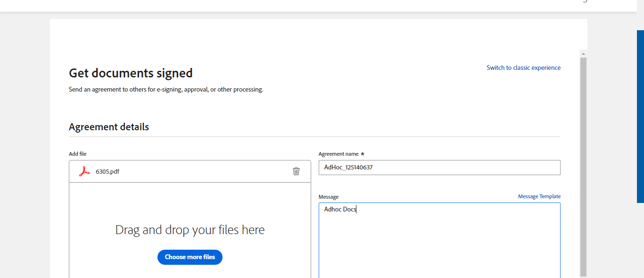Select the 6305.pdf file name
This screenshot has height=278, width=644.
107,171
